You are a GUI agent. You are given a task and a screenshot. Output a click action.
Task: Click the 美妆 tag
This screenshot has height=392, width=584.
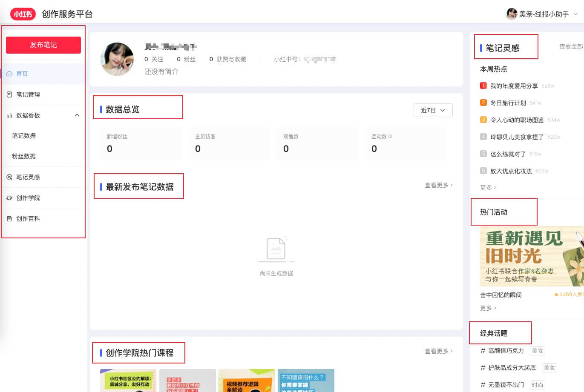coord(549,368)
